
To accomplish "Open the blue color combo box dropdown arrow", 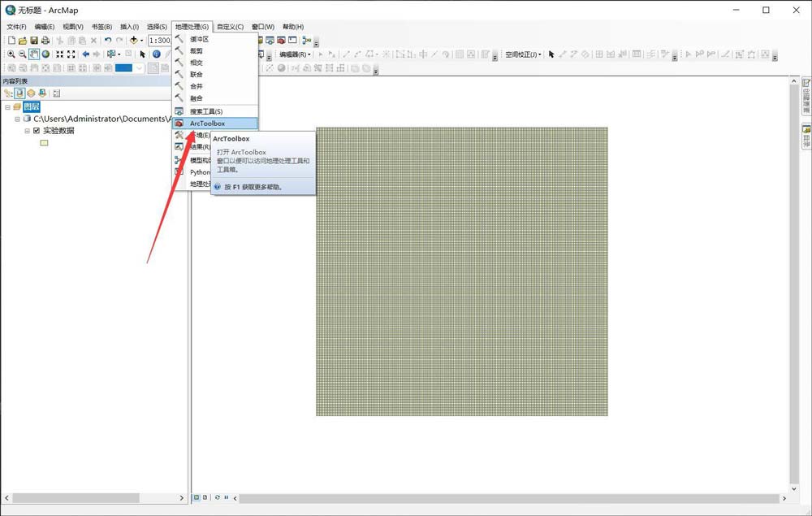I will tap(139, 68).
